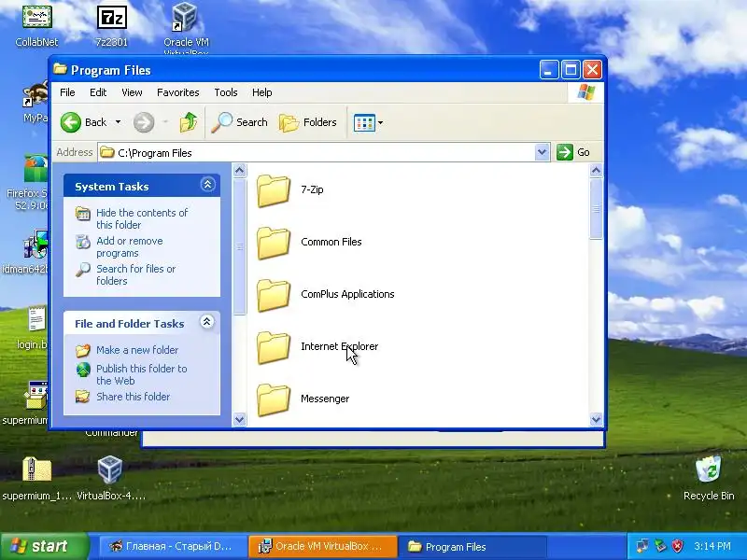Open the View menu
Viewport: 747px width, 560px height.
pyautogui.click(x=132, y=92)
